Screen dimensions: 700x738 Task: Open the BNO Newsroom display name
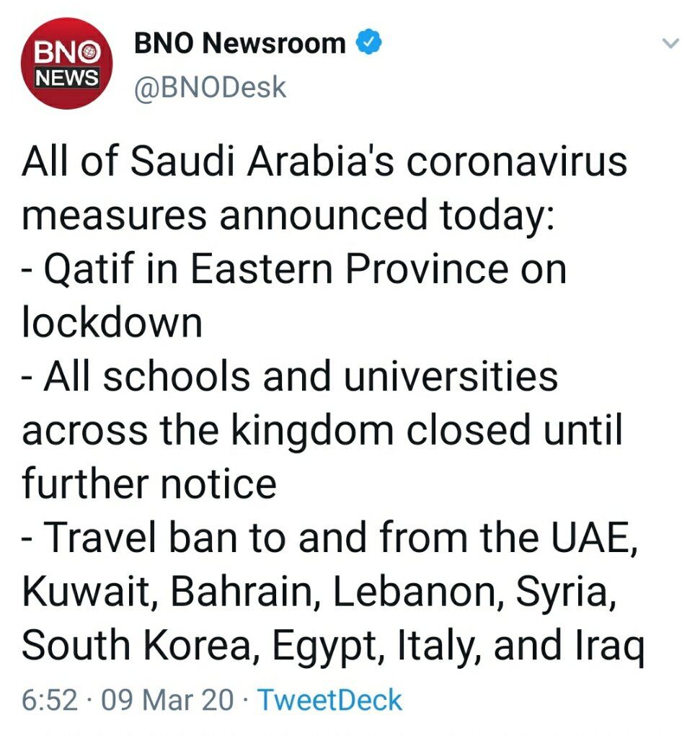click(239, 43)
